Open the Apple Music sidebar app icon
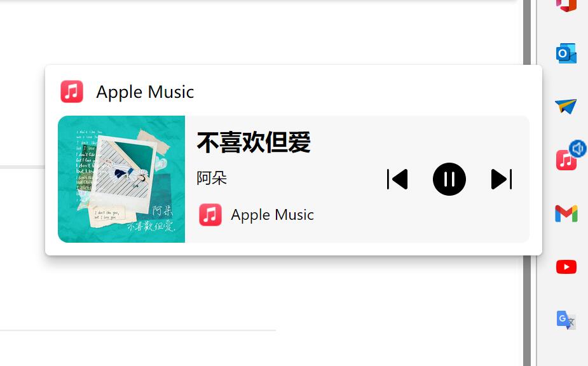 (x=566, y=161)
